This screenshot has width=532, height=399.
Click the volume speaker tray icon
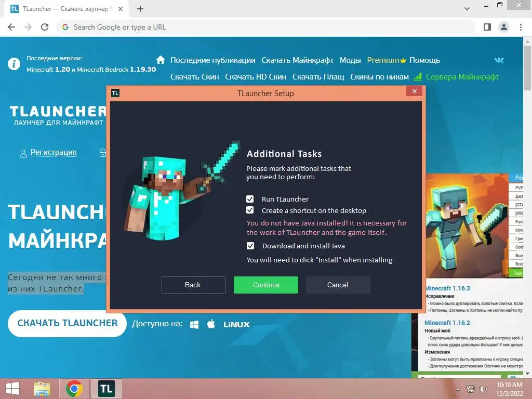point(483,389)
